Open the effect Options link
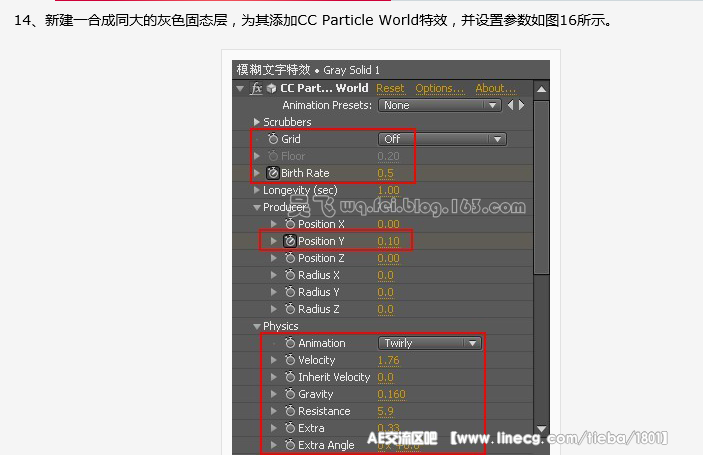Viewport: 703px width, 455px height. (x=440, y=88)
